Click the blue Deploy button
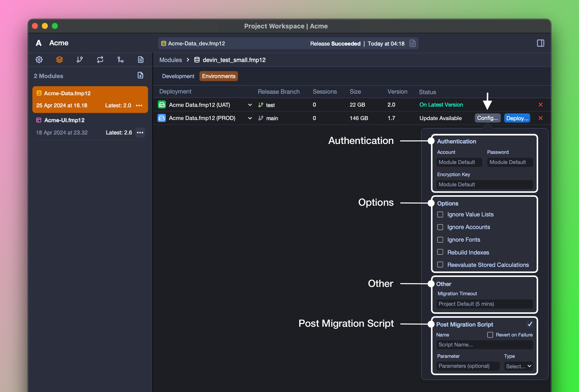 click(517, 118)
